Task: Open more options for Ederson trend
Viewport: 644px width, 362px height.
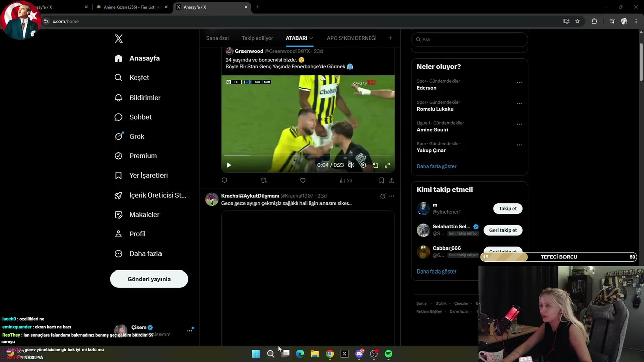Action: [x=519, y=82]
